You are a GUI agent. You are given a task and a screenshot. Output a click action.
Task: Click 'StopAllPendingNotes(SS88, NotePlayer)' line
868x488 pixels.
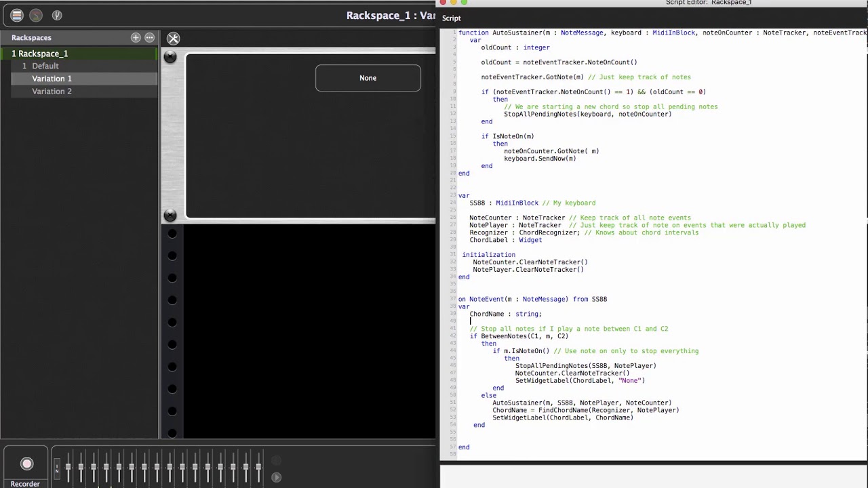coord(585,366)
